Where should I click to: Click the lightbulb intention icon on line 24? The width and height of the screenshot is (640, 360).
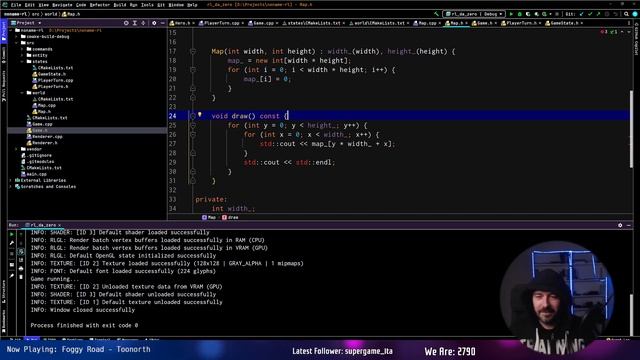click(200, 115)
